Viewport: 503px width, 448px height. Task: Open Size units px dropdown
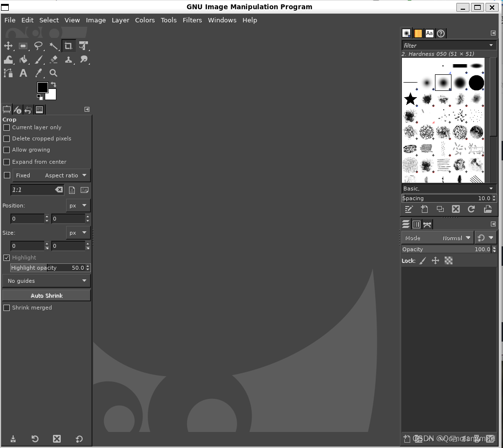[78, 233]
